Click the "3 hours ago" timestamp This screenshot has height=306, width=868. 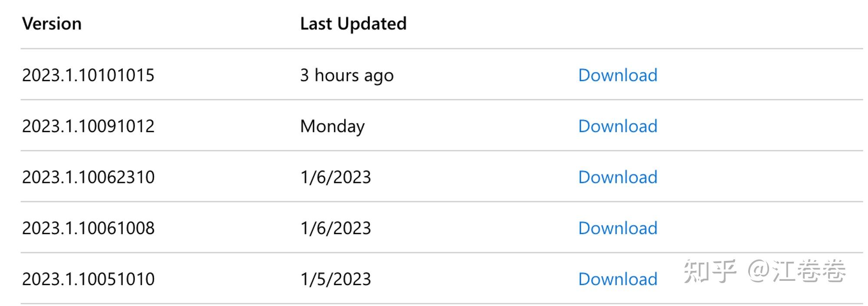pyautogui.click(x=346, y=75)
